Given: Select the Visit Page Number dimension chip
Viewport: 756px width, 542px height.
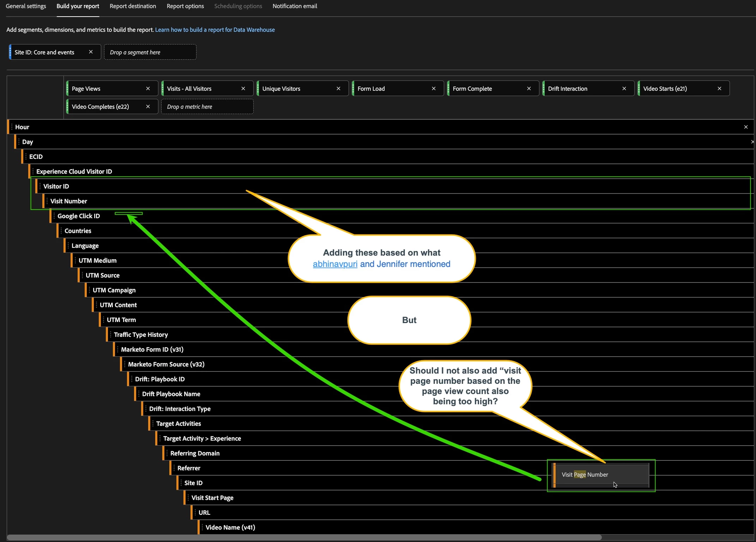Looking at the screenshot, I should pos(585,475).
